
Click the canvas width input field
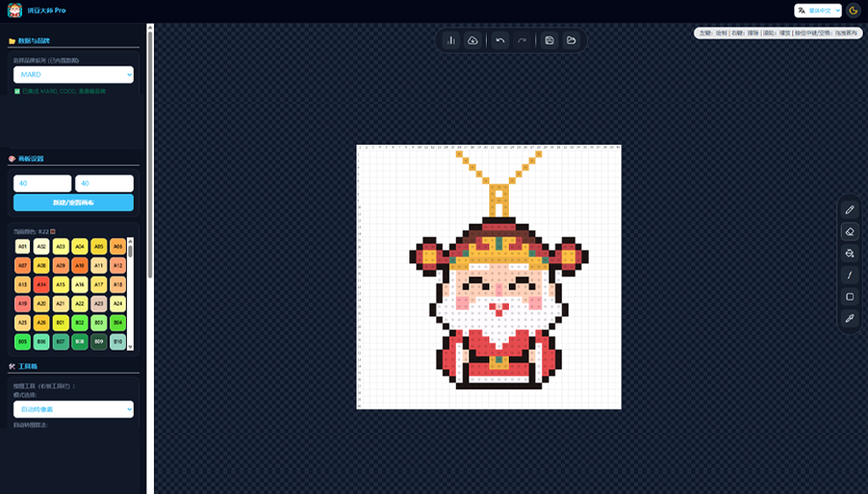[43, 184]
